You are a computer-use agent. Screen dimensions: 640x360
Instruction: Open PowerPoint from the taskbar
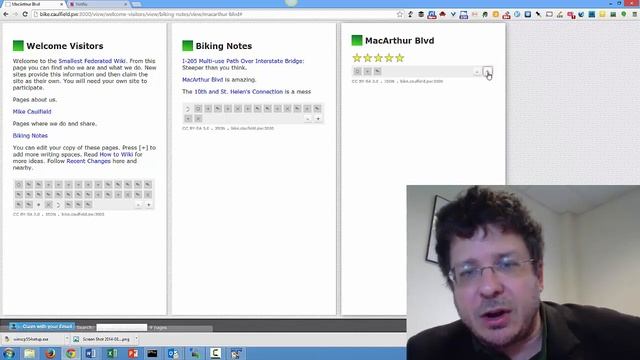click(x=133, y=353)
